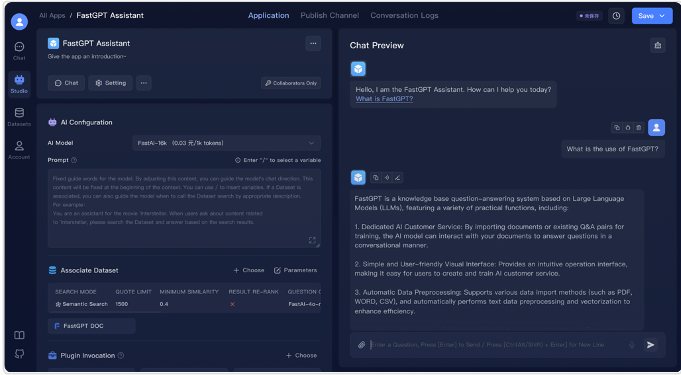Copy the assistant's FastGPT answer
Viewport: 681px width, 375px height.
[376, 177]
